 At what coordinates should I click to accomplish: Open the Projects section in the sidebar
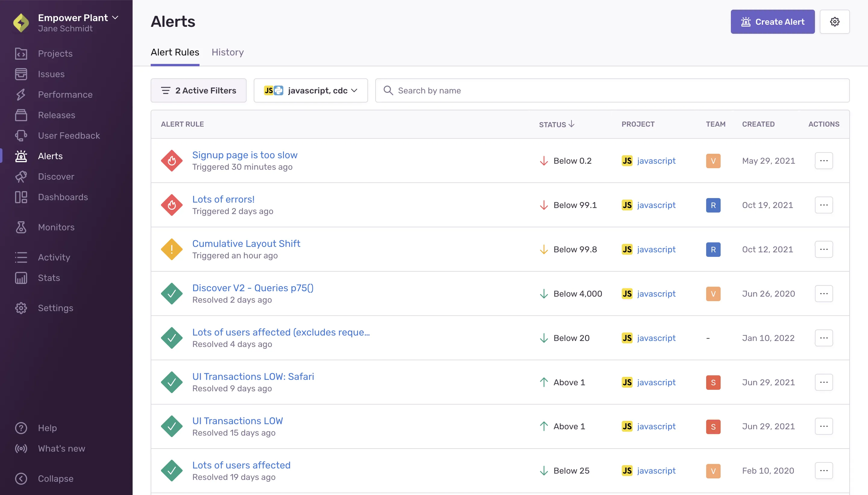point(55,53)
